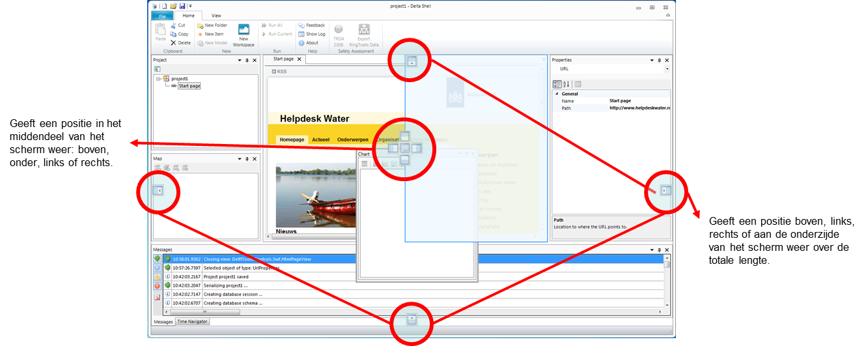Click the Delete X icon in ribbon
868x346 pixels.
174,43
